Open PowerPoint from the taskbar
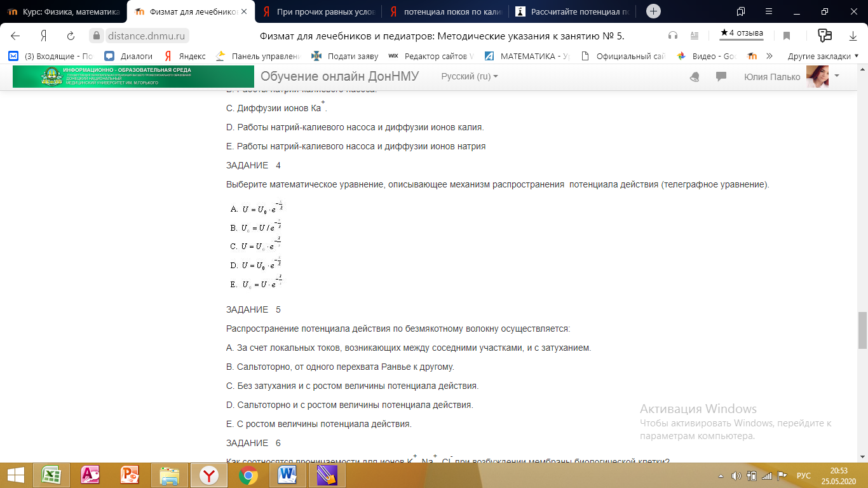This screenshot has height=488, width=868. (130, 475)
